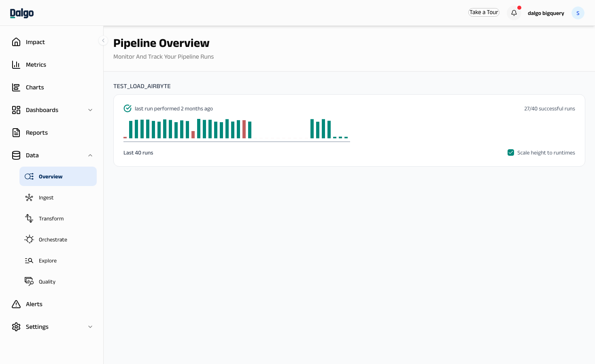Open the Impact home icon
This screenshot has height=364, width=595.
coord(16,42)
